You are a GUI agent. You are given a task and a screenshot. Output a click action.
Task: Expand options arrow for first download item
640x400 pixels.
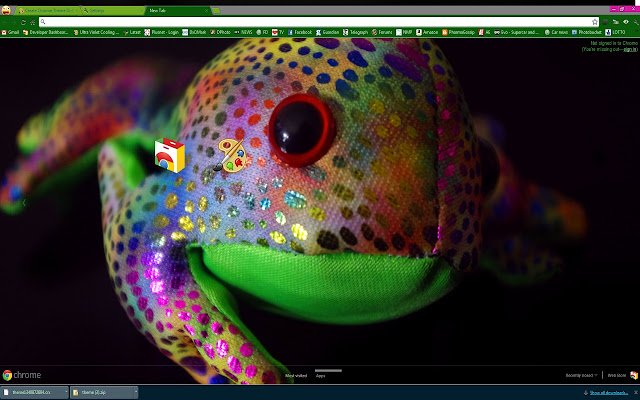pyautogui.click(x=66, y=392)
